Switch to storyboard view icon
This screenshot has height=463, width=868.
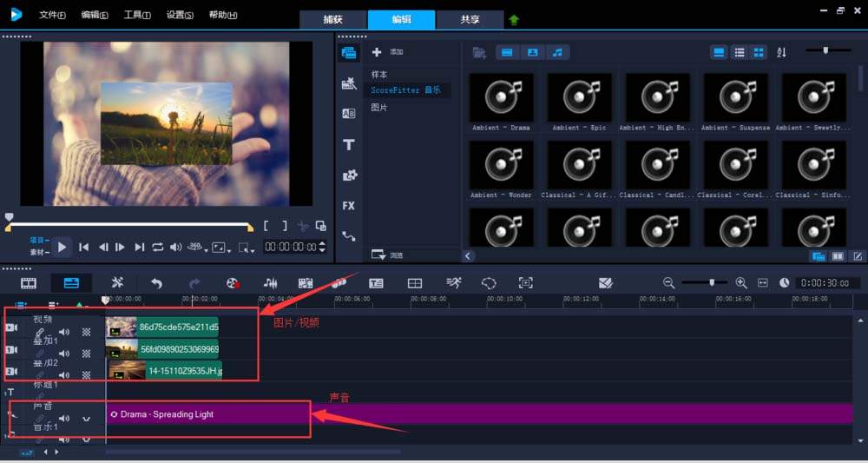(29, 283)
